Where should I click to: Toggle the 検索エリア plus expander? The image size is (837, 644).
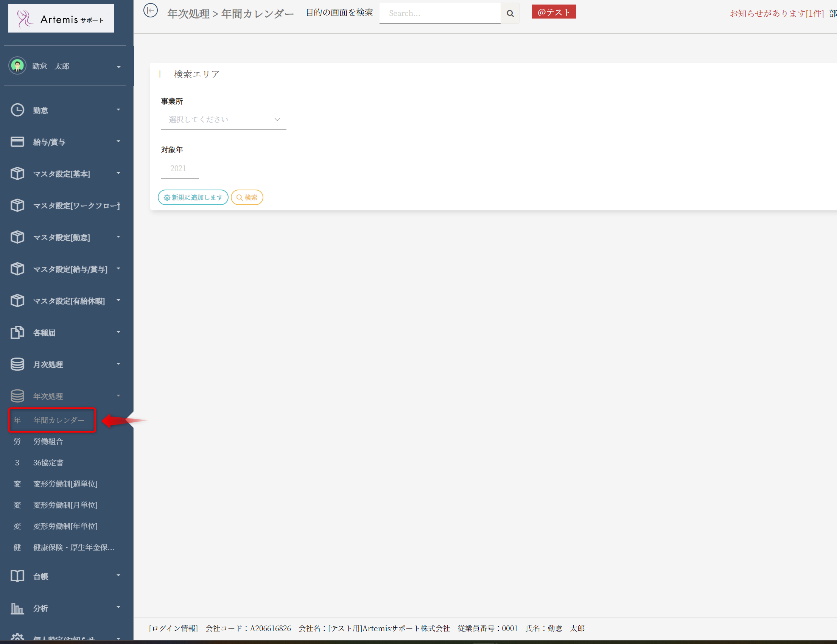pos(160,74)
